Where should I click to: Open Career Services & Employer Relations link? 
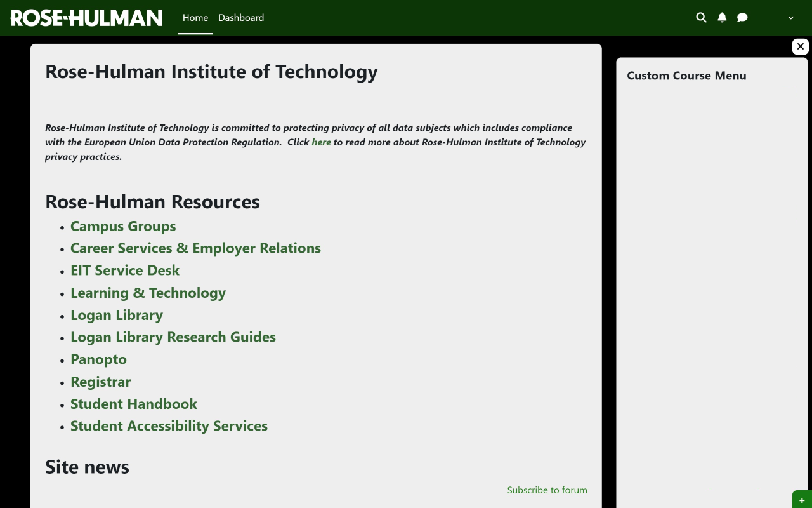195,248
